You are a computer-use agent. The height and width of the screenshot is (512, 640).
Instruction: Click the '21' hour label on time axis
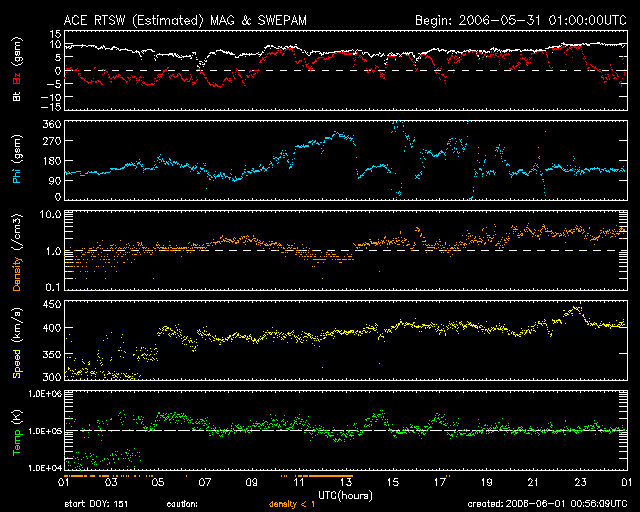pyautogui.click(x=533, y=483)
